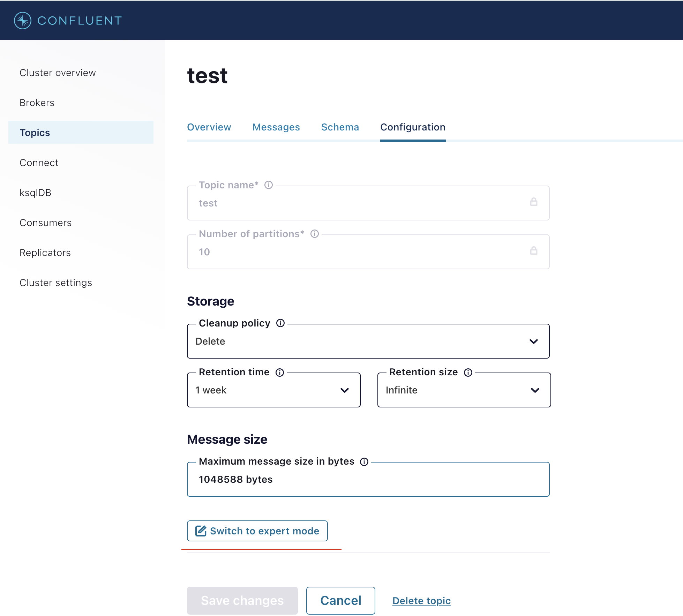
Task: Click the Maximum message size input field
Action: (368, 480)
